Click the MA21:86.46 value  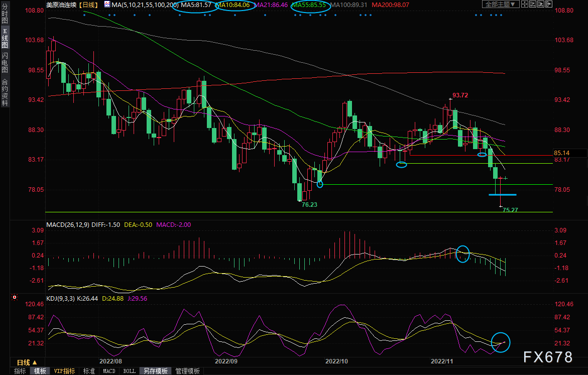point(271,5)
